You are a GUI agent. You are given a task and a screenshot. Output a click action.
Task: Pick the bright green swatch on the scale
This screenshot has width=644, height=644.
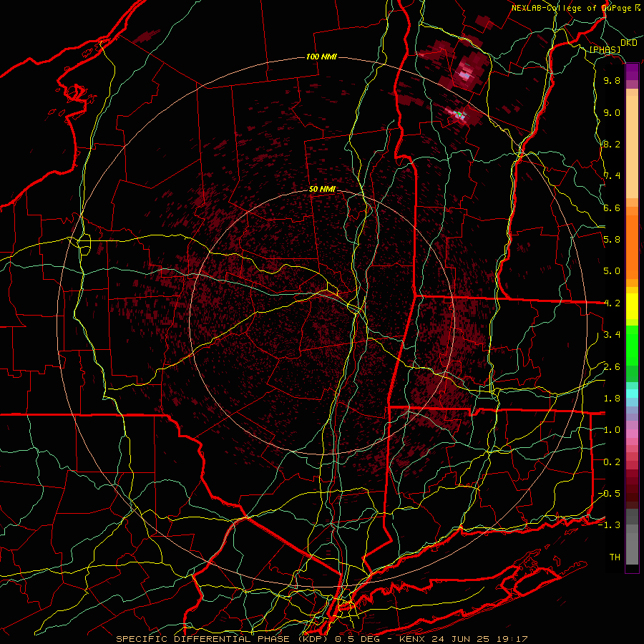point(632,345)
